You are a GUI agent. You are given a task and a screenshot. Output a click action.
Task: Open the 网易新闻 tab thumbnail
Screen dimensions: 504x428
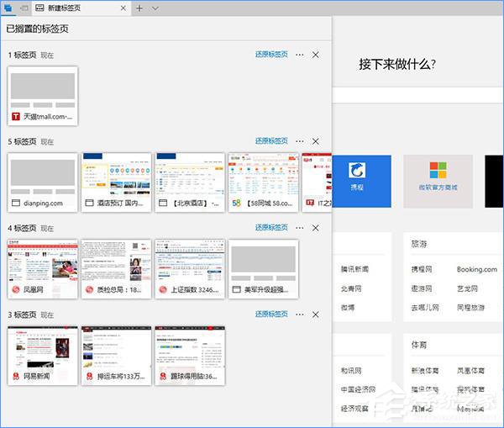(x=43, y=355)
